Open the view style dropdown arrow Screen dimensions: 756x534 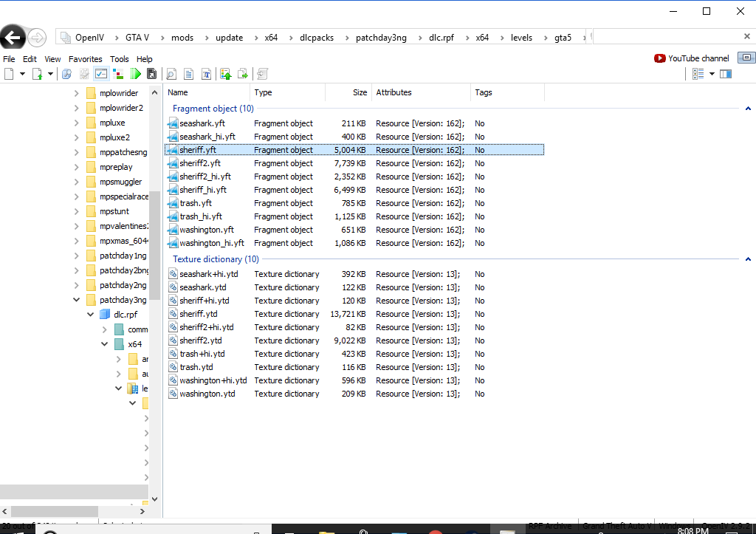(x=712, y=74)
